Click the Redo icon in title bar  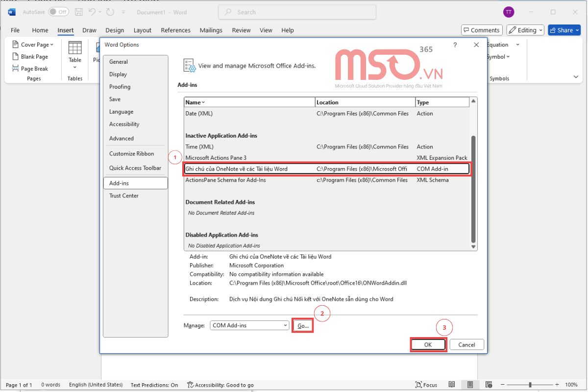coord(110,12)
